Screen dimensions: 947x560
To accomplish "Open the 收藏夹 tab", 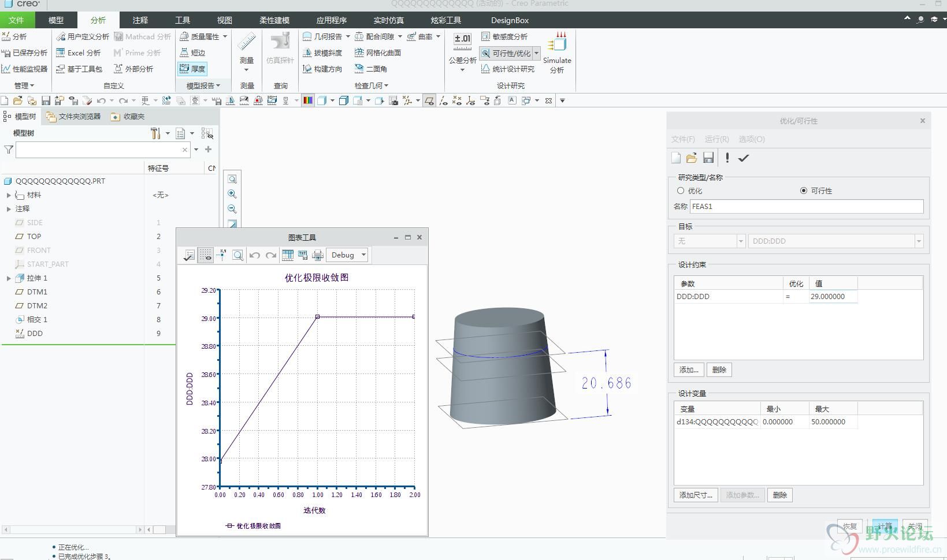I will [128, 117].
